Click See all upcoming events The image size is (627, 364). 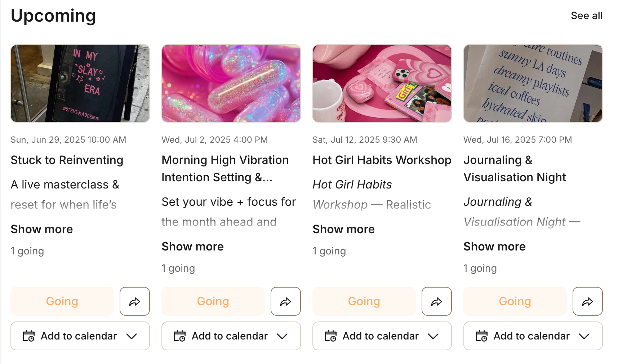pyautogui.click(x=587, y=16)
